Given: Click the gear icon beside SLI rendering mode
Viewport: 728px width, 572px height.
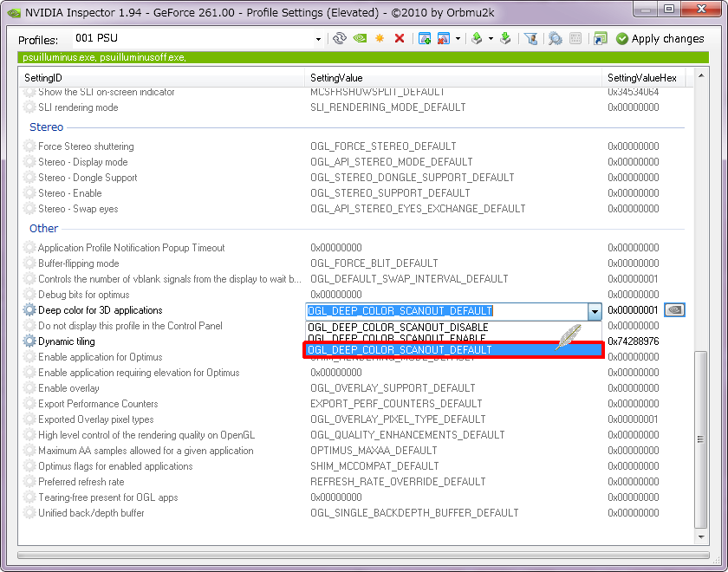Looking at the screenshot, I should 29,107.
